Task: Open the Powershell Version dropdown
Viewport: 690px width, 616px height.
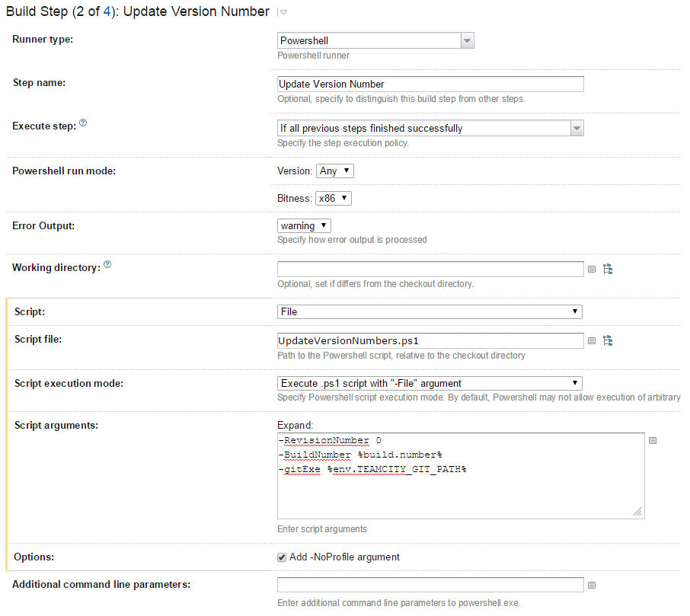Action: coord(335,171)
